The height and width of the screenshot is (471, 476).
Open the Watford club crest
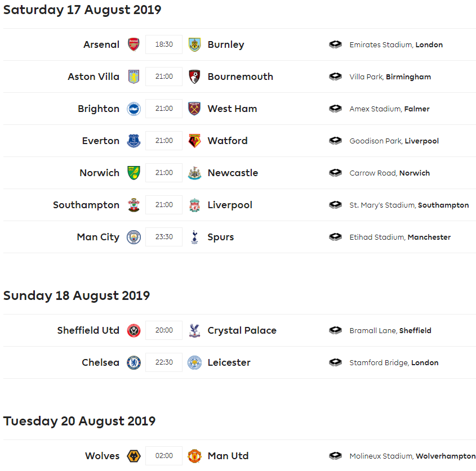(x=194, y=141)
